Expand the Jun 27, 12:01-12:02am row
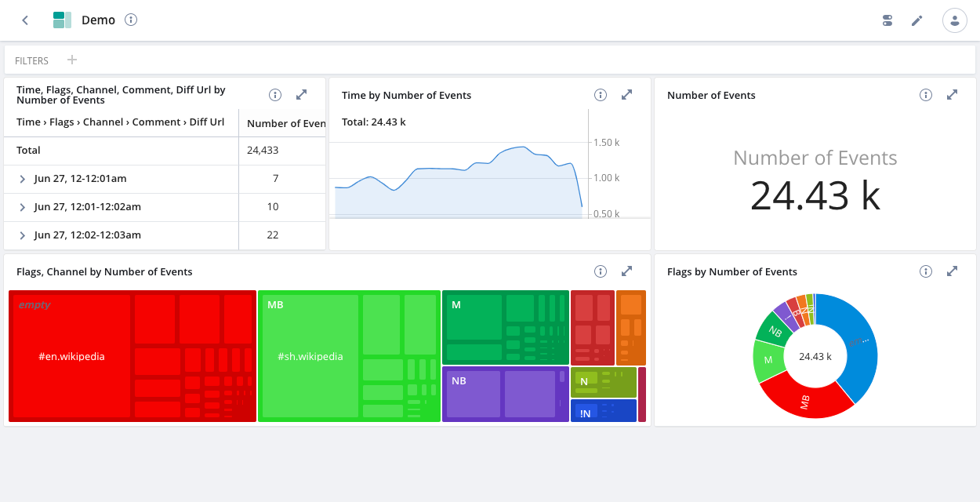 tap(23, 207)
